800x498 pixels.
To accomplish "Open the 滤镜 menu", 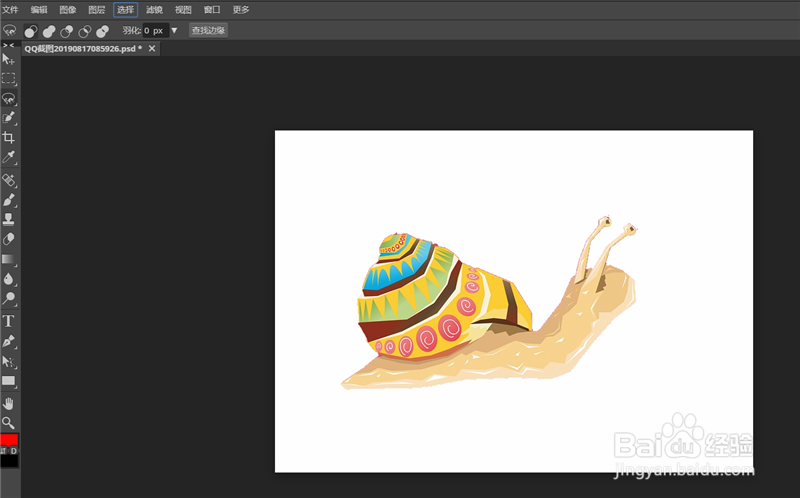I will [x=154, y=10].
